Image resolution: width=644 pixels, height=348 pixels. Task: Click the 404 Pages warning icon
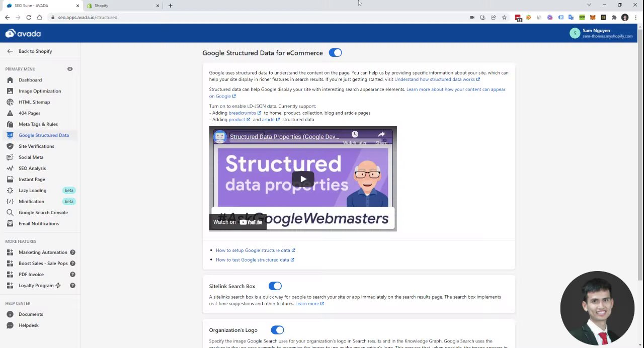click(x=10, y=113)
